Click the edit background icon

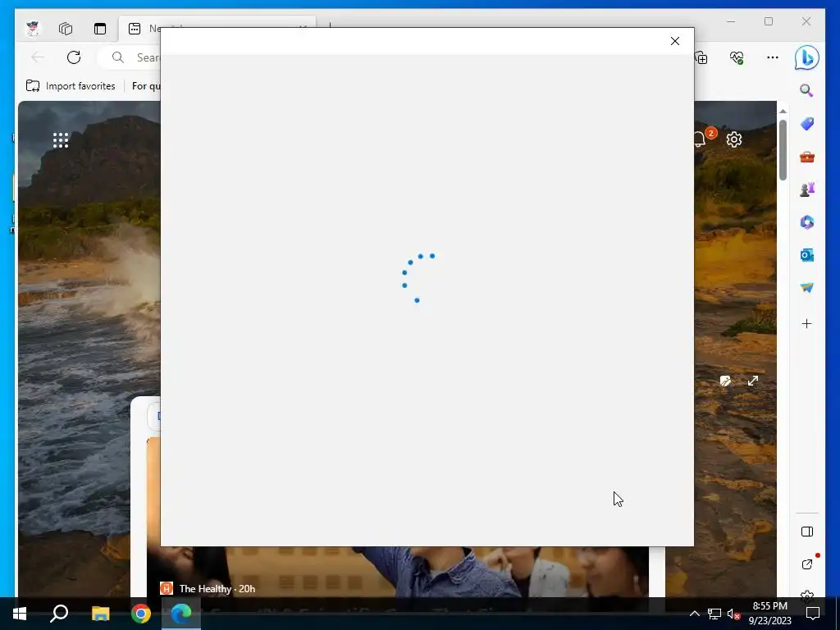click(725, 381)
